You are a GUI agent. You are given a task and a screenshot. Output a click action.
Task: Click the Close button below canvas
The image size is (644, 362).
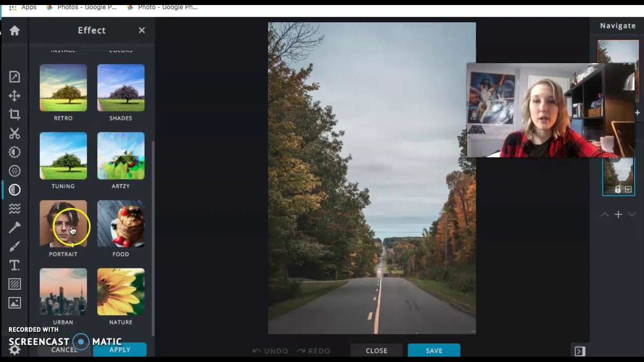(x=376, y=350)
